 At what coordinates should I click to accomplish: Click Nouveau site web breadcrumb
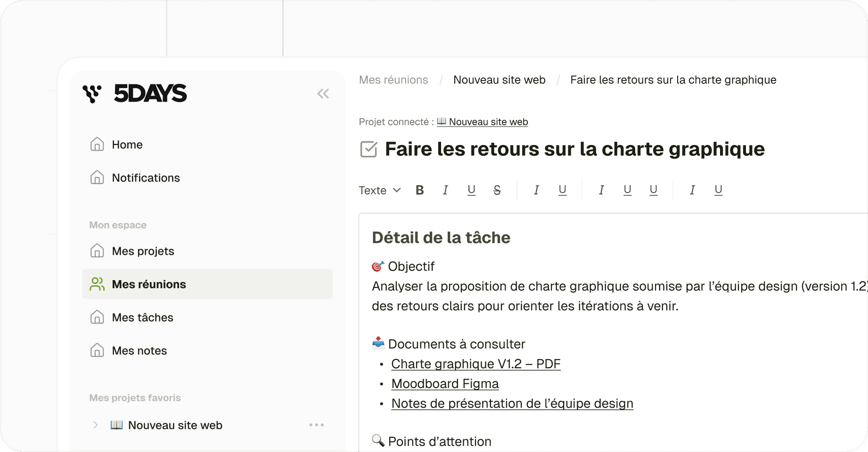(x=499, y=80)
